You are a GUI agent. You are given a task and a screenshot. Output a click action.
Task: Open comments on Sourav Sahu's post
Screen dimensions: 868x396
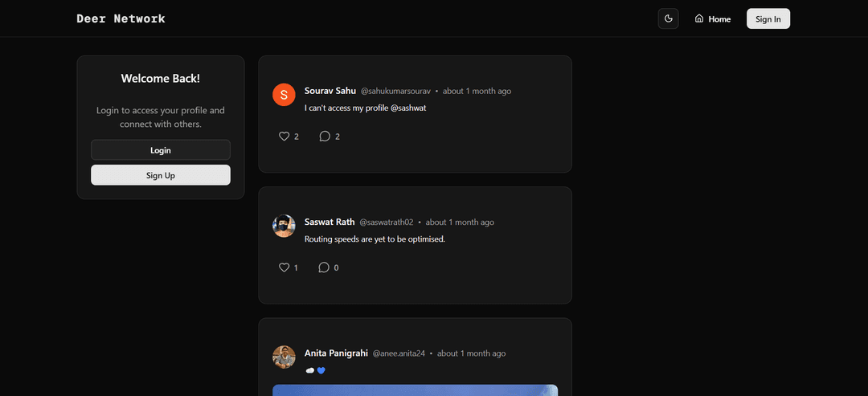tap(325, 137)
